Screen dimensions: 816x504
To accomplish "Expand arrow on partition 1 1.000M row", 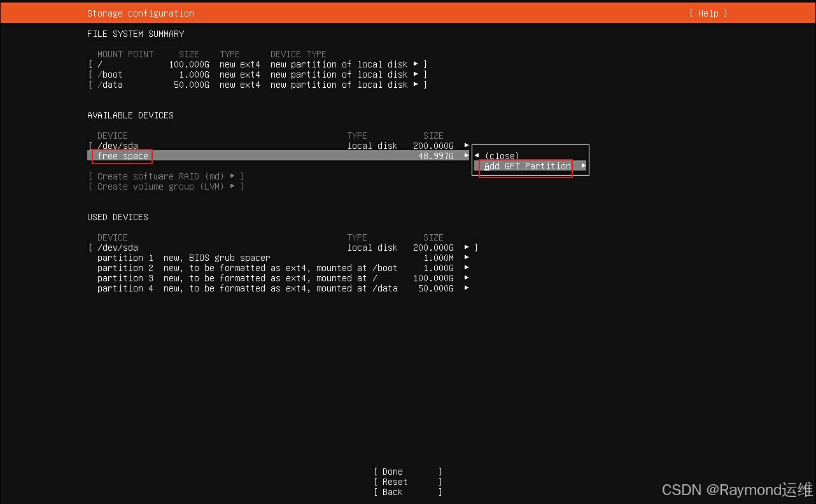I will [467, 258].
